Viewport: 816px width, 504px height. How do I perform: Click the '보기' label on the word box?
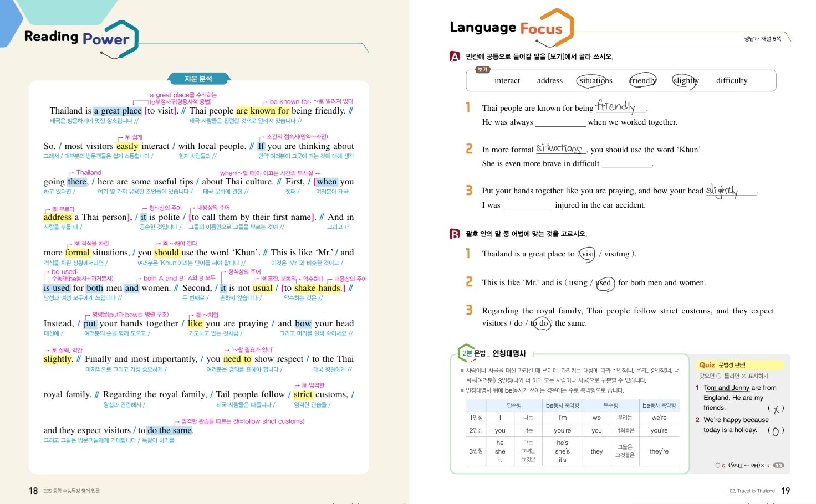pos(482,70)
